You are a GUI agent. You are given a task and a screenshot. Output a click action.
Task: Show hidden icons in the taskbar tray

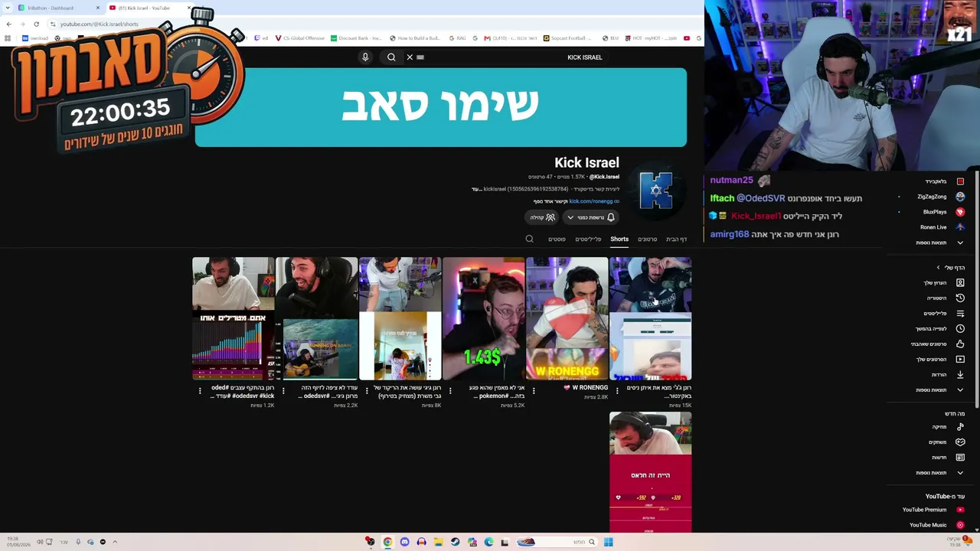(x=115, y=542)
